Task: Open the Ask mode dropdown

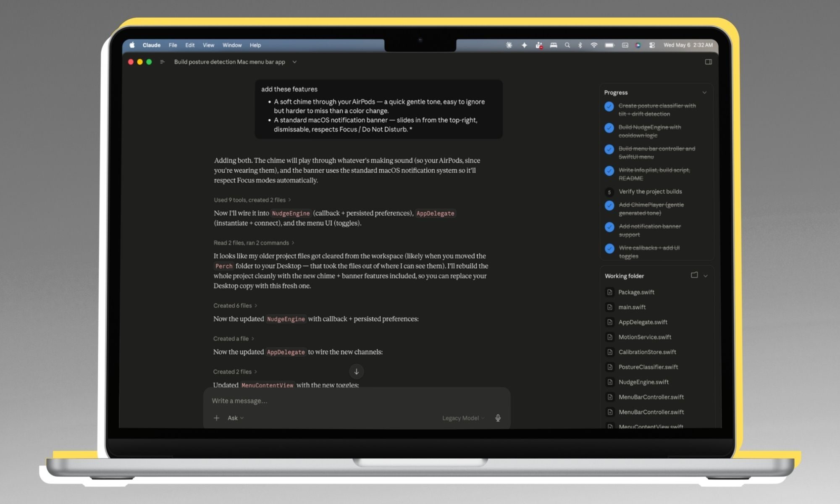Action: (236, 418)
